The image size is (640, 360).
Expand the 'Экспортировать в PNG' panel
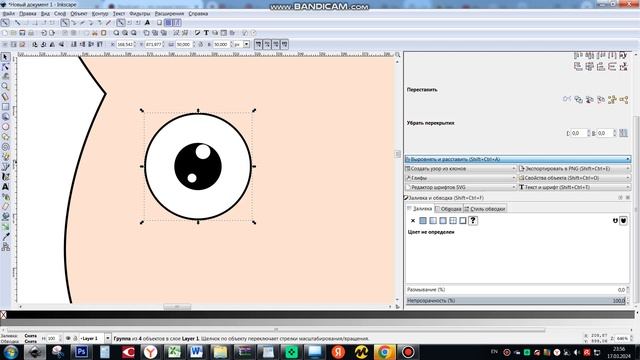point(574,169)
